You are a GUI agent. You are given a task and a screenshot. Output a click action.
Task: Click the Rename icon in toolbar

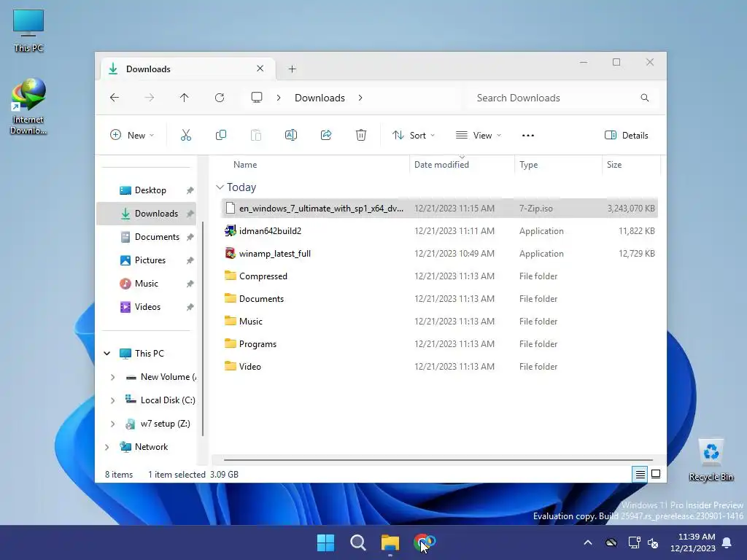[290, 135]
